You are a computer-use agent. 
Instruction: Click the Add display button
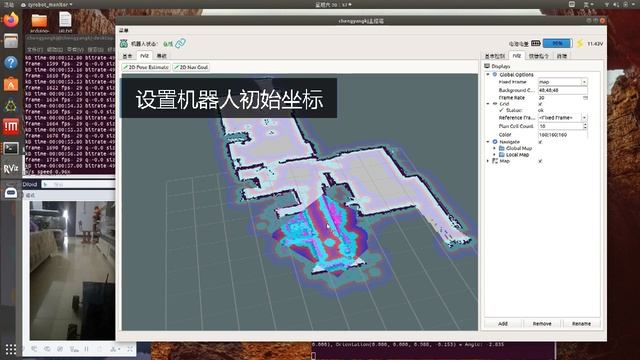pyautogui.click(x=503, y=324)
